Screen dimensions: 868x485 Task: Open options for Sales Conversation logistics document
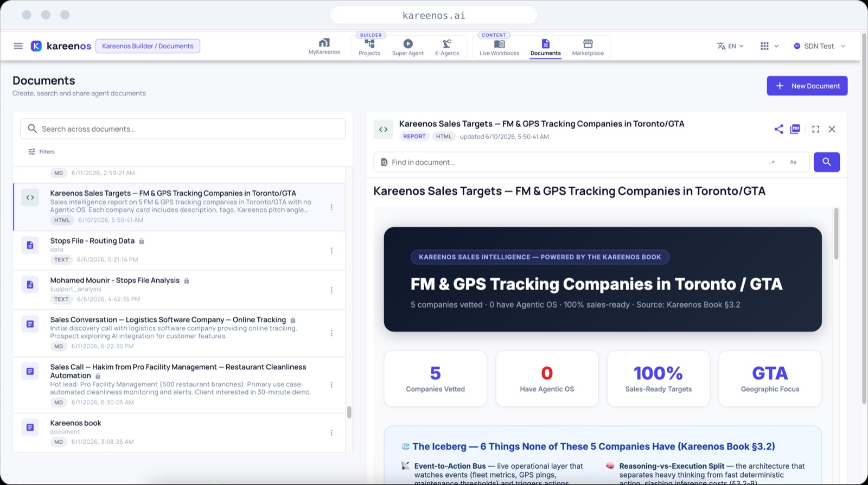point(331,333)
